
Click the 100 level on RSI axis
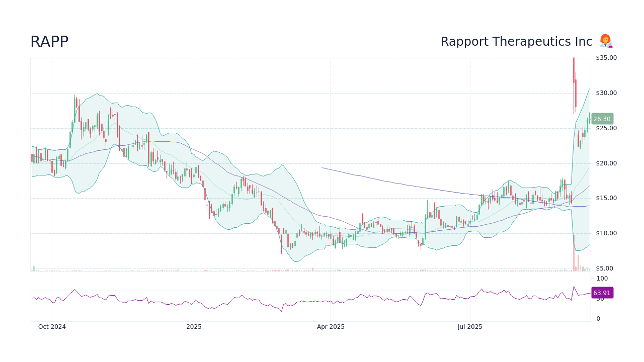point(602,279)
